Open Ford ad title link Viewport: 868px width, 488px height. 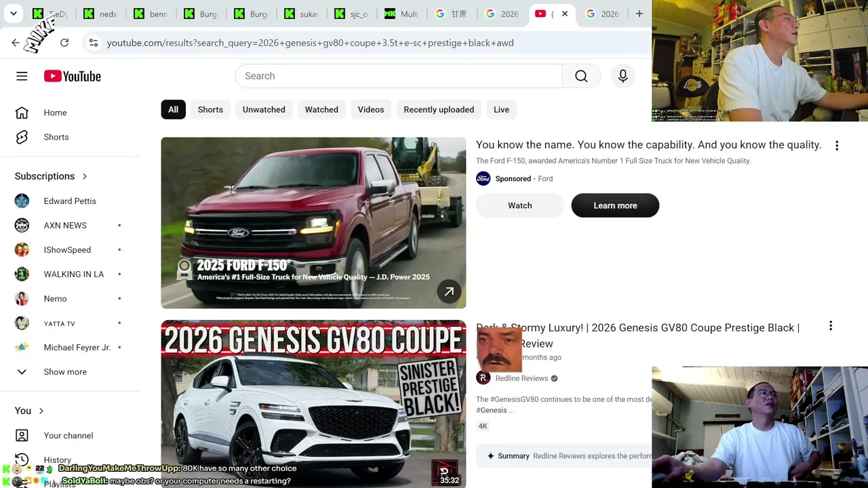coord(648,144)
